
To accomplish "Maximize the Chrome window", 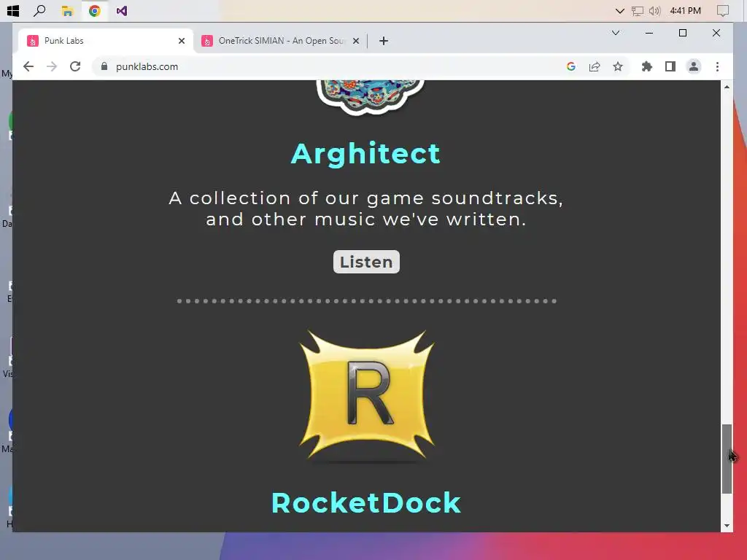I will point(683,33).
